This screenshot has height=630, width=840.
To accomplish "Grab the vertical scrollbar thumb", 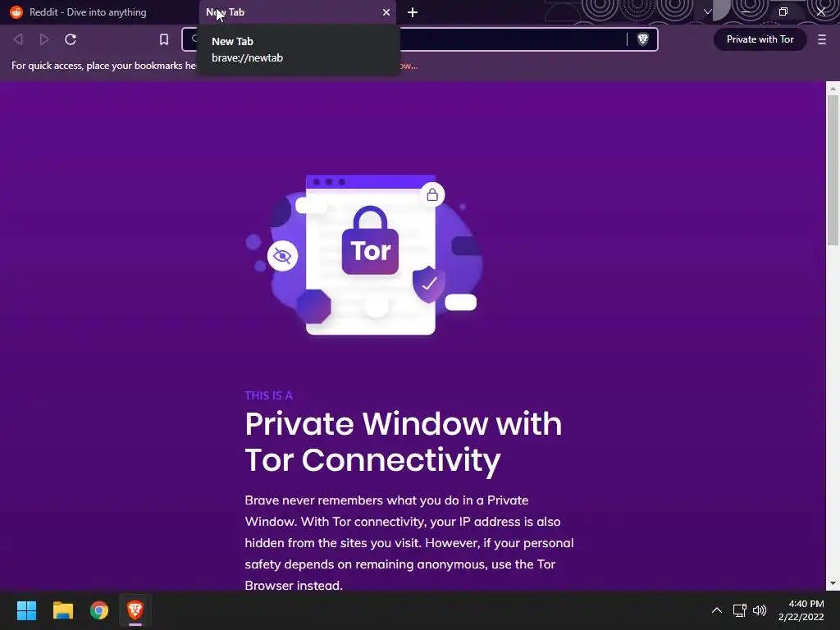I will pyautogui.click(x=833, y=169).
